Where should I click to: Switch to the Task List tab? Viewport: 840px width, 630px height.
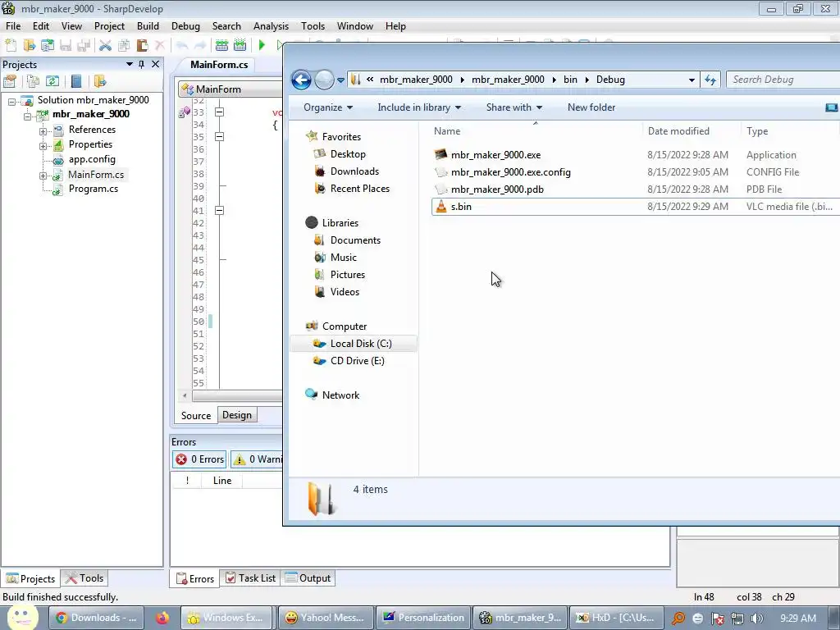(x=251, y=578)
